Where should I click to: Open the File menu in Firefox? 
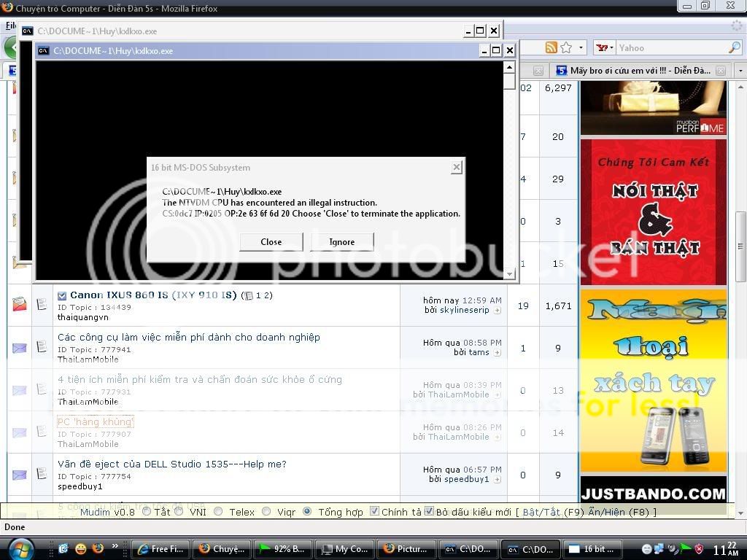pos(10,25)
